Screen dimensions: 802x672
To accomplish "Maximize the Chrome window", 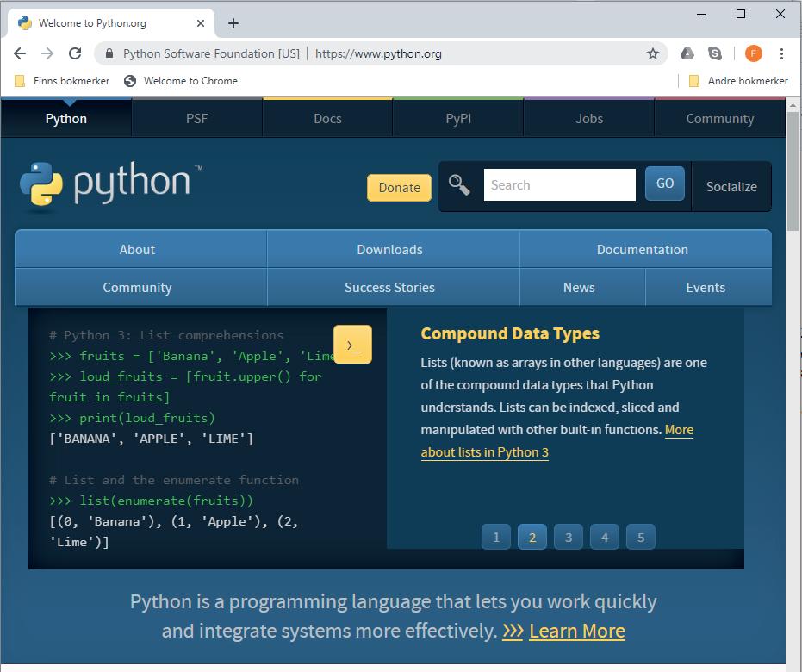I will [741, 15].
